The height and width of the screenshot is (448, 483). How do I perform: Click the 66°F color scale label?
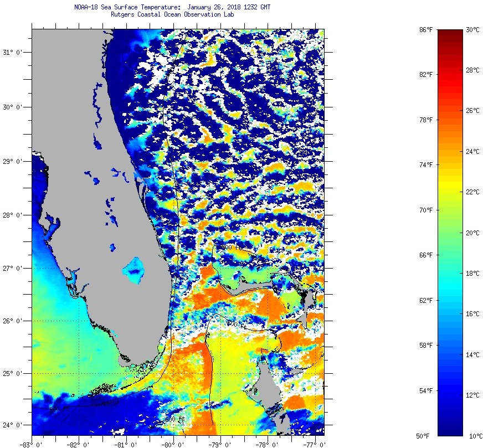coord(425,255)
